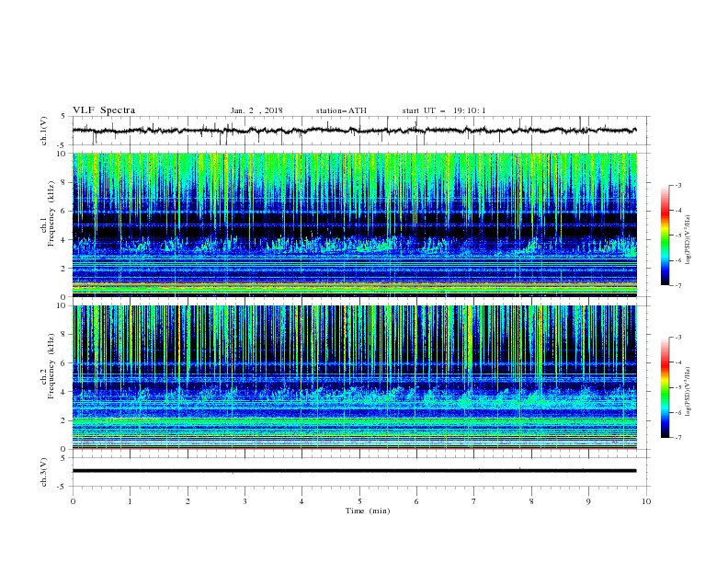The width and height of the screenshot is (728, 563).
Task: Select the 'Jan. 2 , 2018' date text
Action: point(256,110)
